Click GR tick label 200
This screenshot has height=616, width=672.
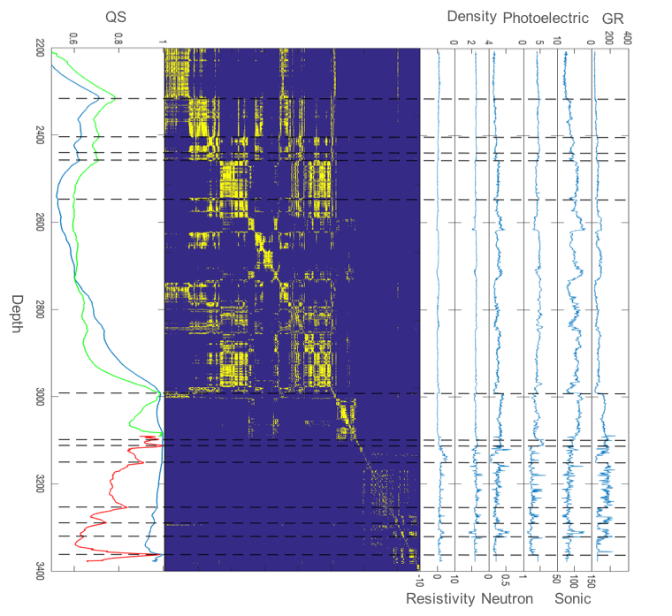609,38
